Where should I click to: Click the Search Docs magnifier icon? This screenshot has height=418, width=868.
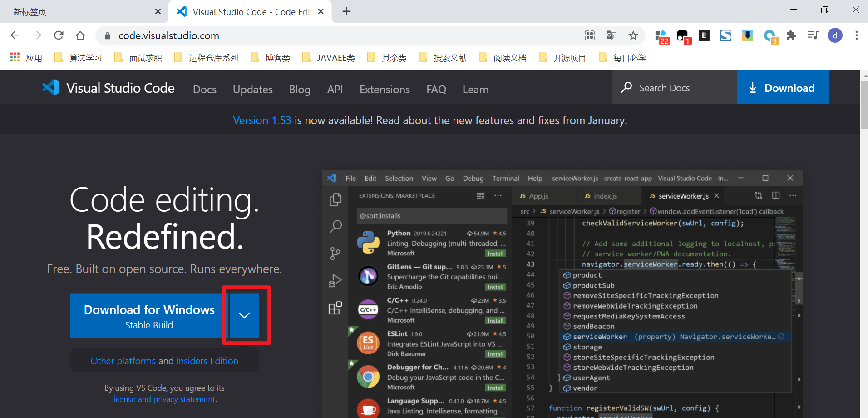pyautogui.click(x=626, y=87)
